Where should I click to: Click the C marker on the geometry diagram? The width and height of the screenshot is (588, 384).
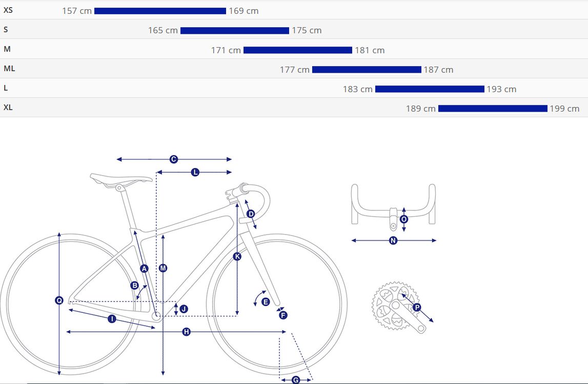[x=174, y=159]
